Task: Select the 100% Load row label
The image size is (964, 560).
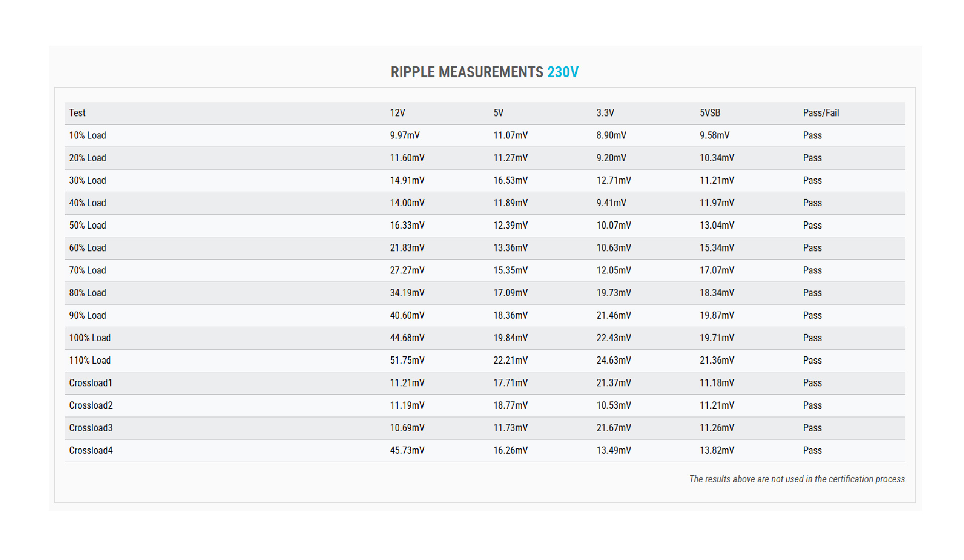Action: pyautogui.click(x=90, y=338)
